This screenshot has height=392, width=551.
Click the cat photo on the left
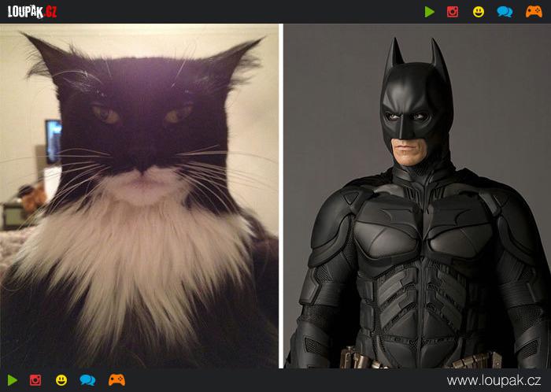(x=139, y=197)
